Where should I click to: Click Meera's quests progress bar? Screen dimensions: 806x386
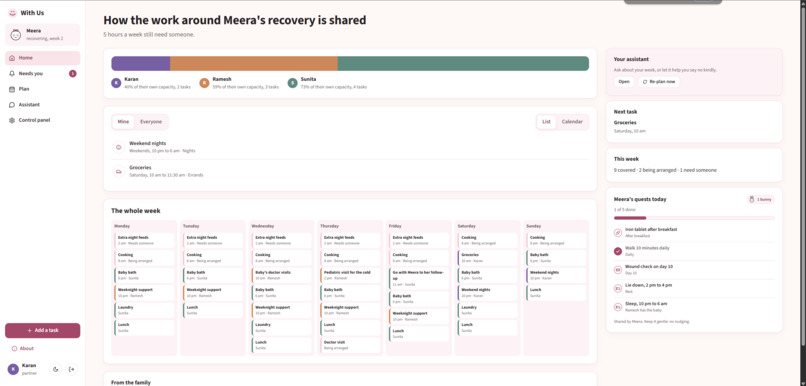tap(694, 218)
